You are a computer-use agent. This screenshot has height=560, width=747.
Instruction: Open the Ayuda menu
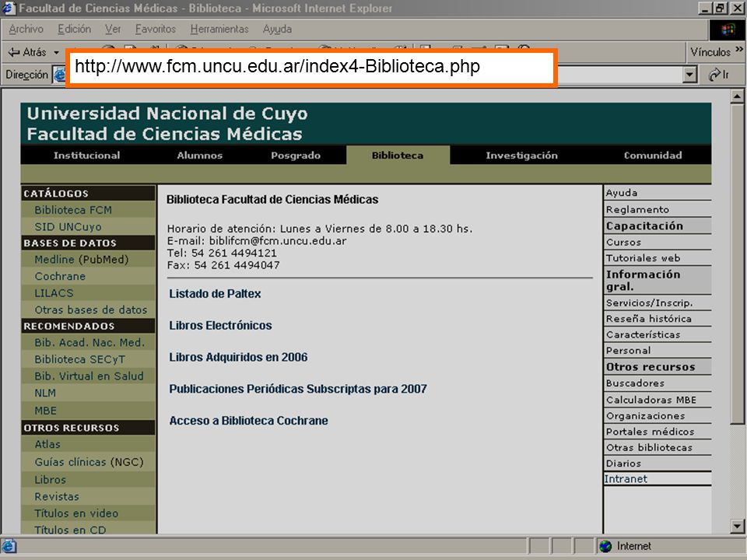click(x=277, y=29)
